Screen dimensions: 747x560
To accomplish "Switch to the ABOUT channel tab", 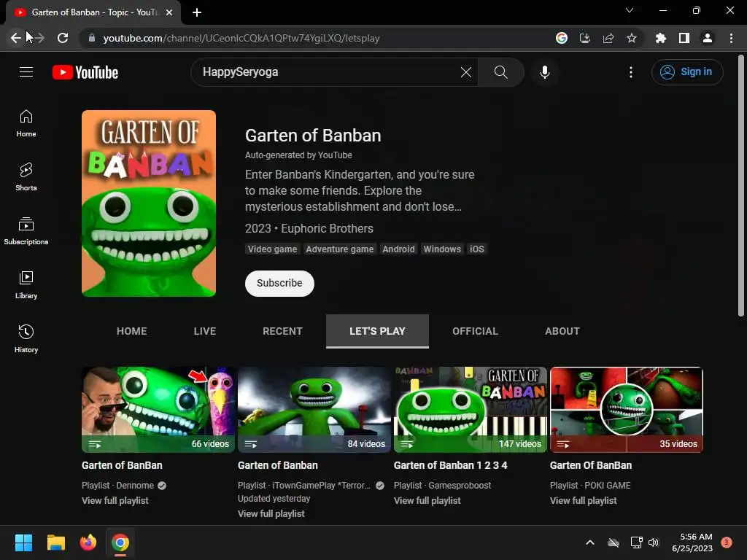I will click(562, 331).
